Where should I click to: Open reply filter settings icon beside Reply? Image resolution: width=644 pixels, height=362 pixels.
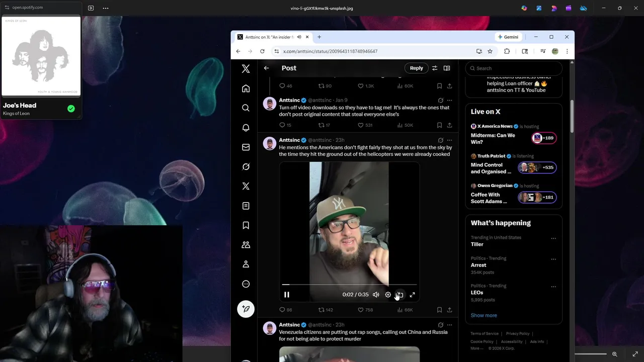(x=435, y=68)
